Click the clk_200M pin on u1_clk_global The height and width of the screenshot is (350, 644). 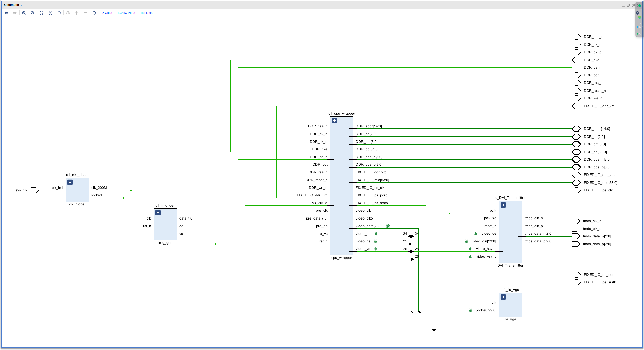pos(99,188)
